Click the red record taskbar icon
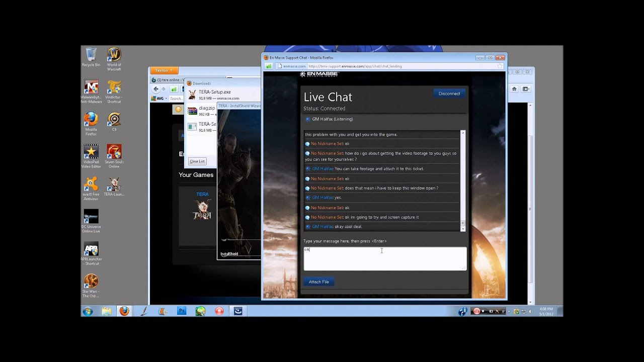This screenshot has height=362, width=644. (x=219, y=311)
